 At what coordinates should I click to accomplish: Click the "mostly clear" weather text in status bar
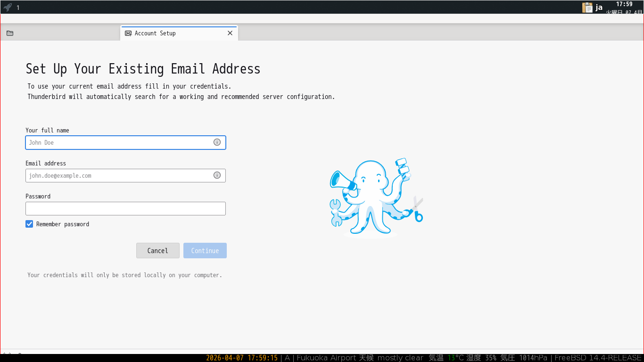point(401,358)
